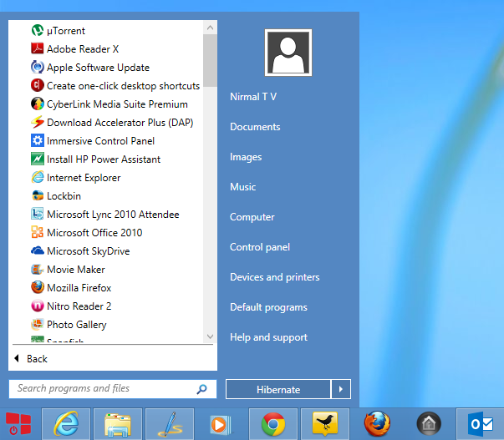This screenshot has height=440, width=504.
Task: Click the Nitro Reader 2 icon
Action: [38, 306]
